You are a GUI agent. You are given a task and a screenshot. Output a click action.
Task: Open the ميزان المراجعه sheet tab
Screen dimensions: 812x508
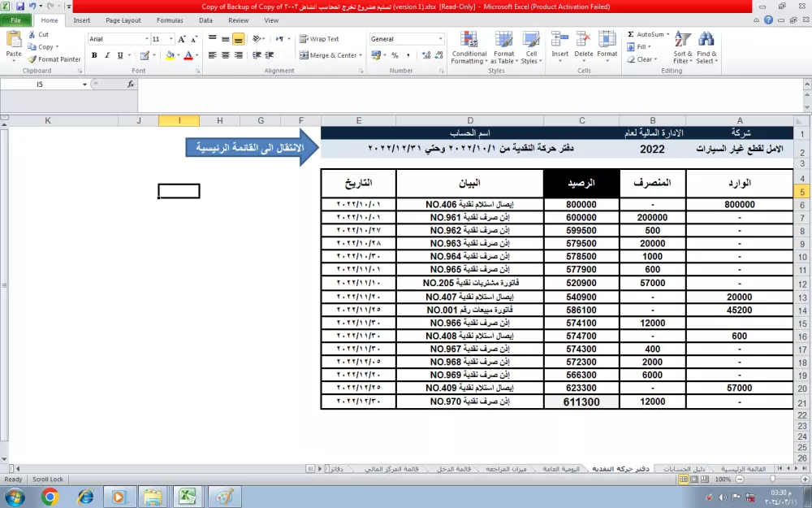pos(506,469)
